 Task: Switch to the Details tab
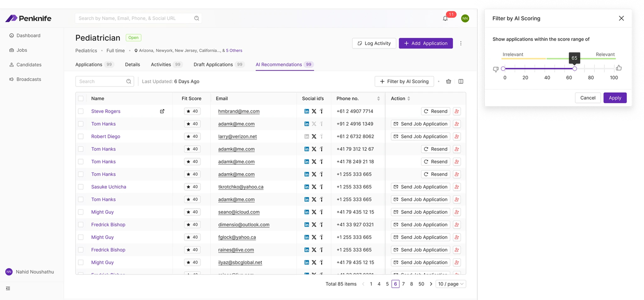pyautogui.click(x=132, y=64)
